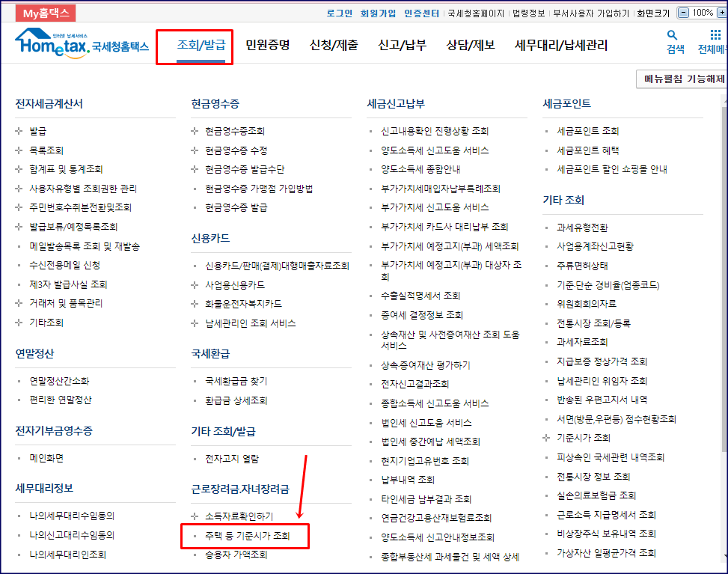Click the 100% zoom level display
728x574 pixels.
703,12
